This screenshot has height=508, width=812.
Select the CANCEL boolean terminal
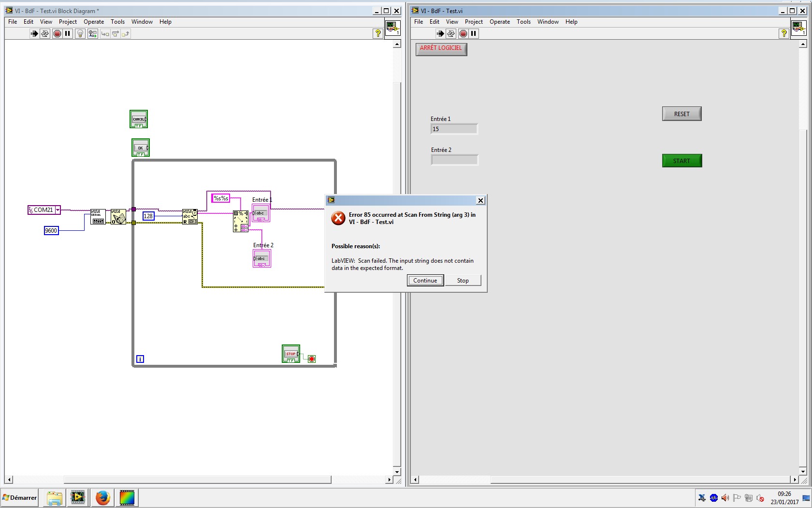pyautogui.click(x=139, y=119)
